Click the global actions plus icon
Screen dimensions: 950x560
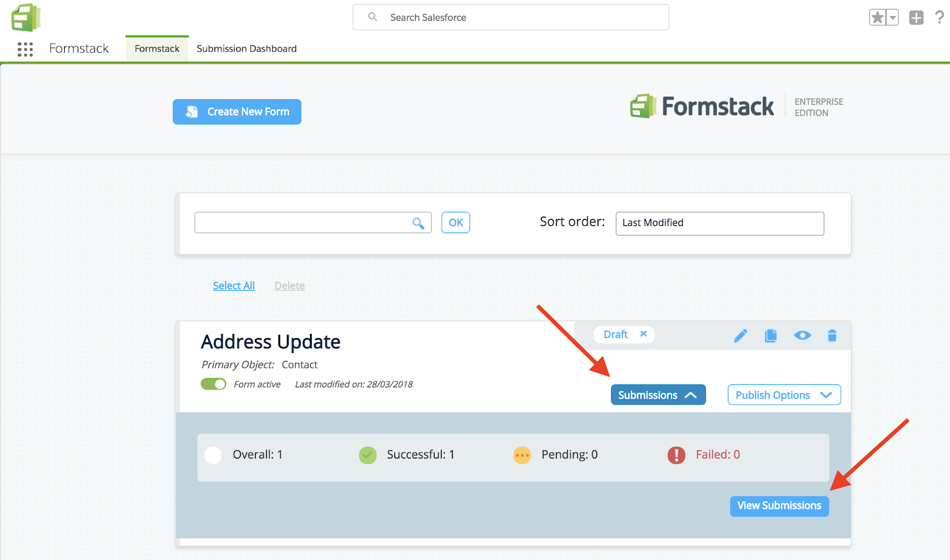(x=916, y=18)
